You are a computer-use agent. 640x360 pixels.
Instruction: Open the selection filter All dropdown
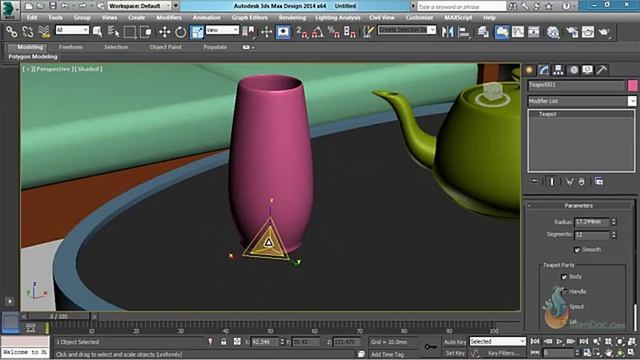[72, 30]
